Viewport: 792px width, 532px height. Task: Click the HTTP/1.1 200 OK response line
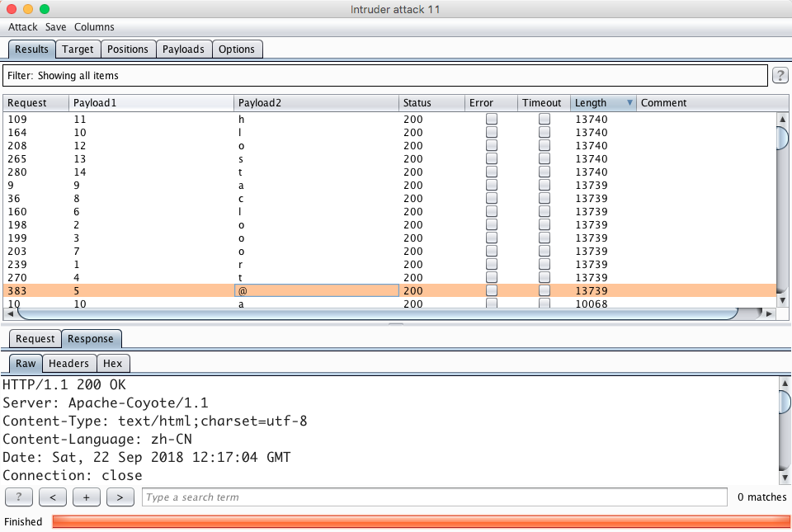click(64, 384)
